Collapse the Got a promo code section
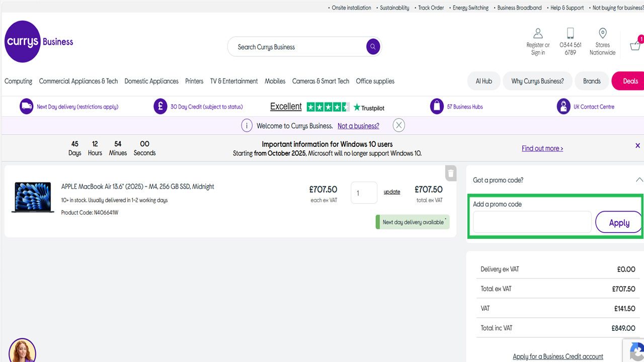The image size is (644, 362). [639, 180]
